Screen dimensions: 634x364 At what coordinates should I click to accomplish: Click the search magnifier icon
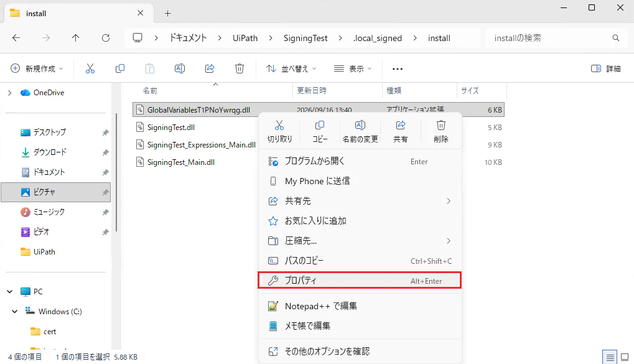(x=616, y=38)
